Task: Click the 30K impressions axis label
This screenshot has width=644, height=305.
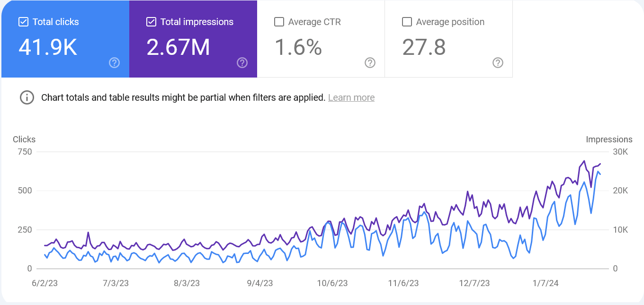Action: (x=620, y=152)
